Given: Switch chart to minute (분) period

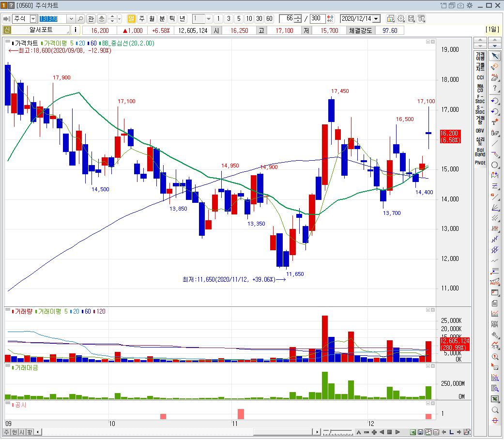Looking at the screenshot, I should pos(162,19).
